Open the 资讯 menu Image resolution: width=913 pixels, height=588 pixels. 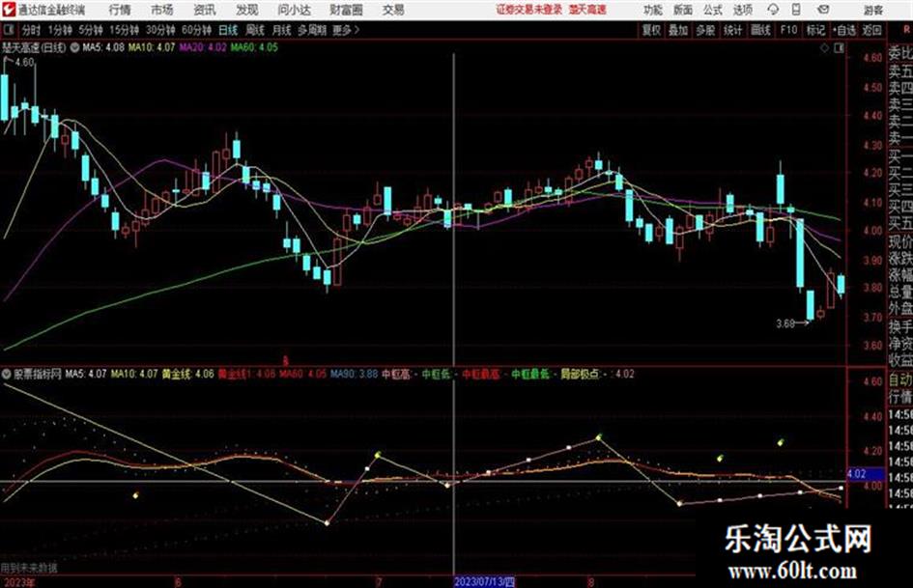tap(205, 10)
